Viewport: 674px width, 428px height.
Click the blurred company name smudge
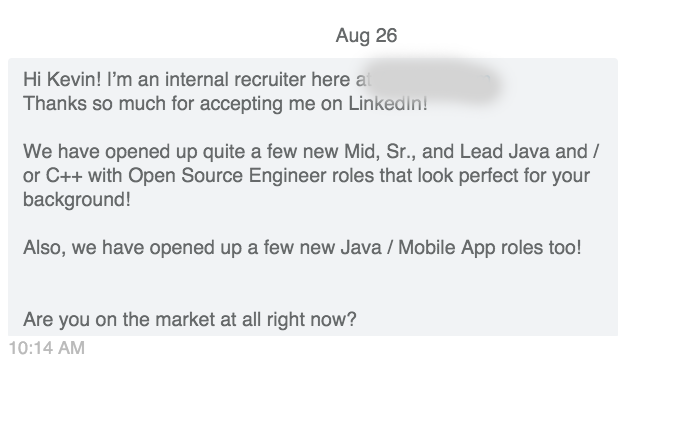[x=432, y=82]
